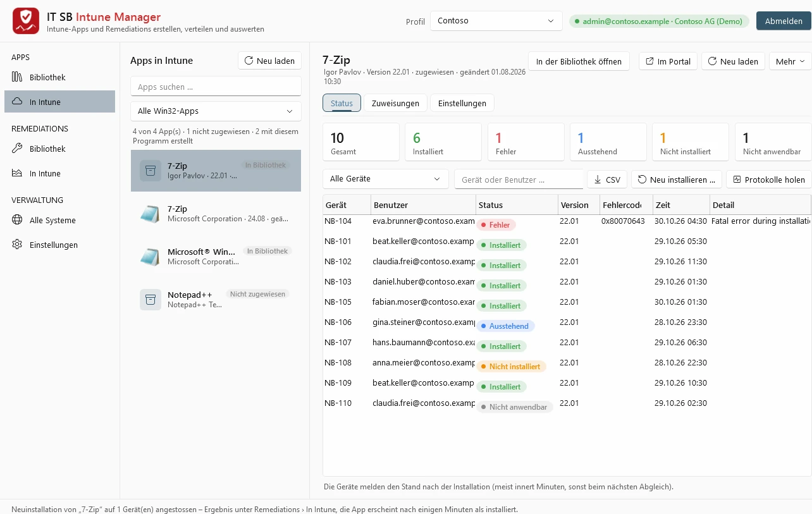Click the Abmelden button

click(x=784, y=21)
